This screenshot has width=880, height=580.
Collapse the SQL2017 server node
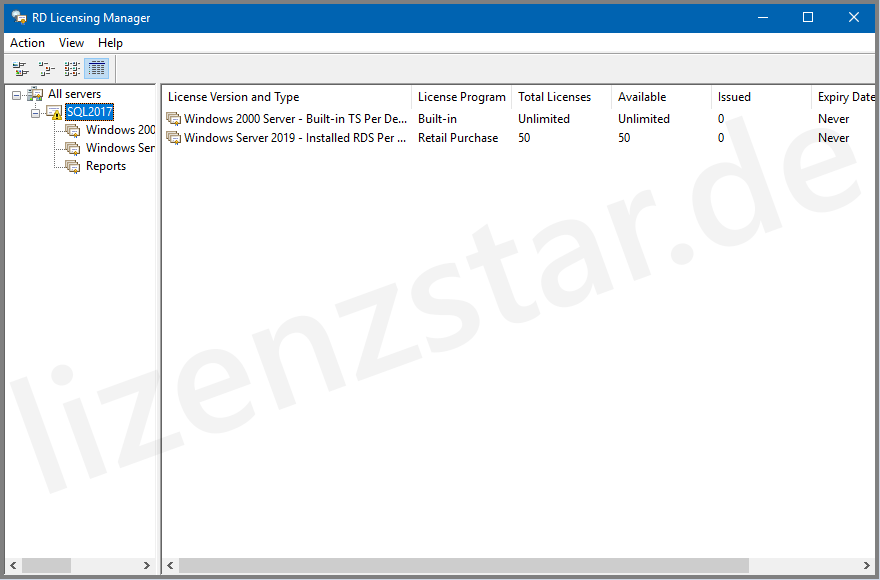[35, 113]
